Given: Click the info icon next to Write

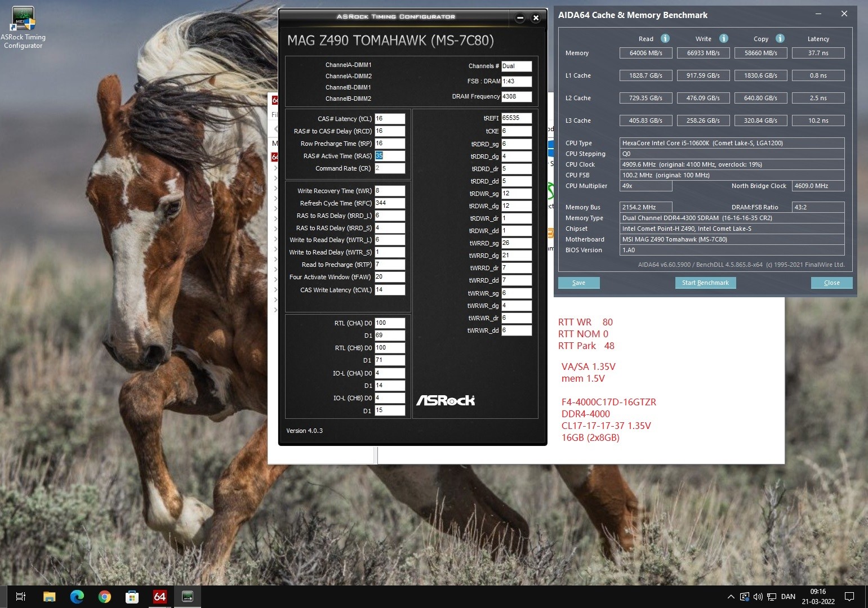Looking at the screenshot, I should [724, 38].
